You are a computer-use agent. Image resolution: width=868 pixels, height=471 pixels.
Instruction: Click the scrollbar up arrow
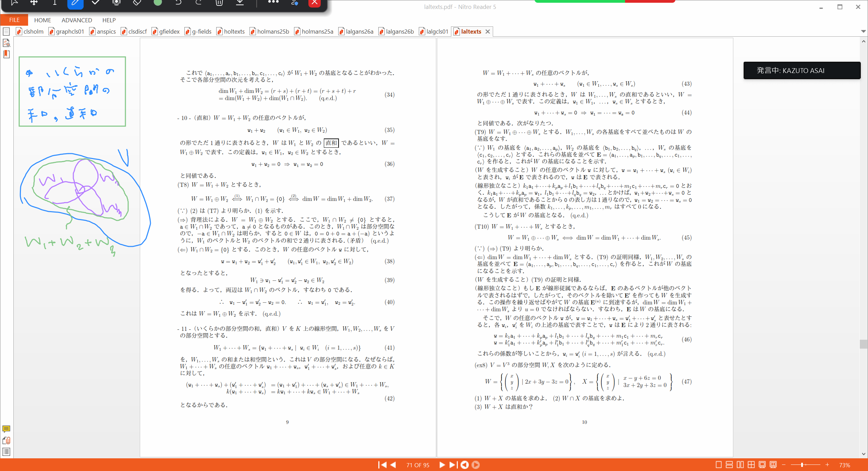pos(863,41)
